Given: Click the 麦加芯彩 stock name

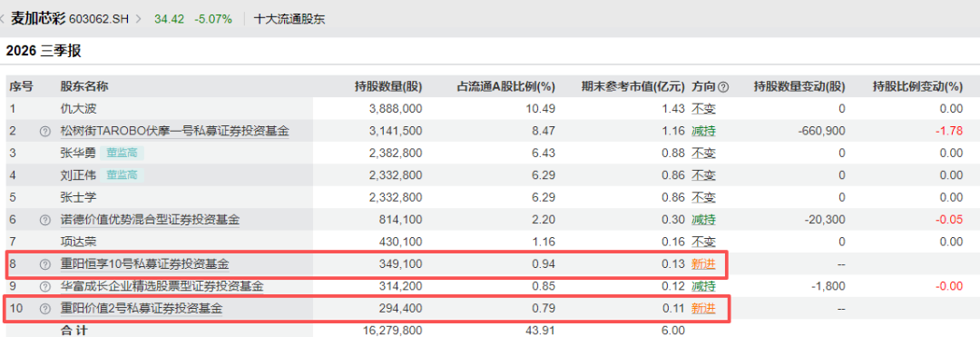Looking at the screenshot, I should tap(37, 19).
